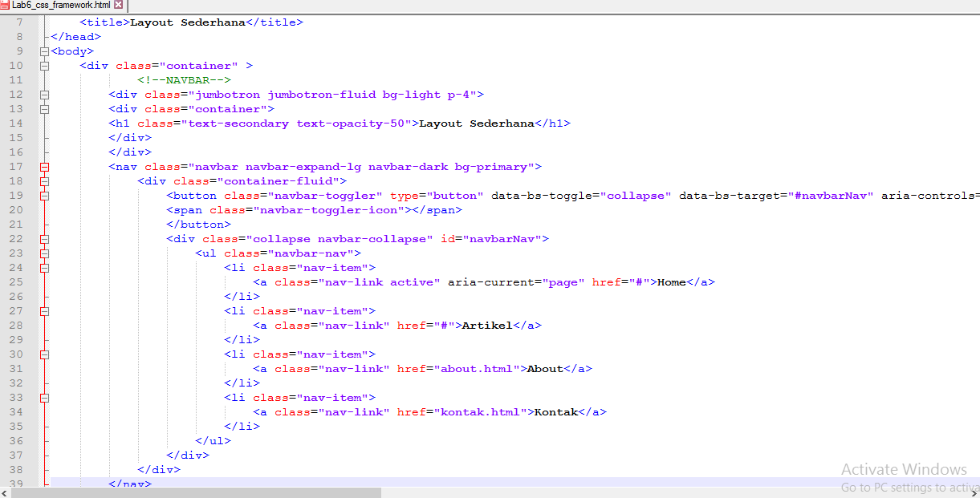Image resolution: width=980 pixels, height=498 pixels.
Task: Toggle the About nav-item fold on line 30
Action: (44, 354)
